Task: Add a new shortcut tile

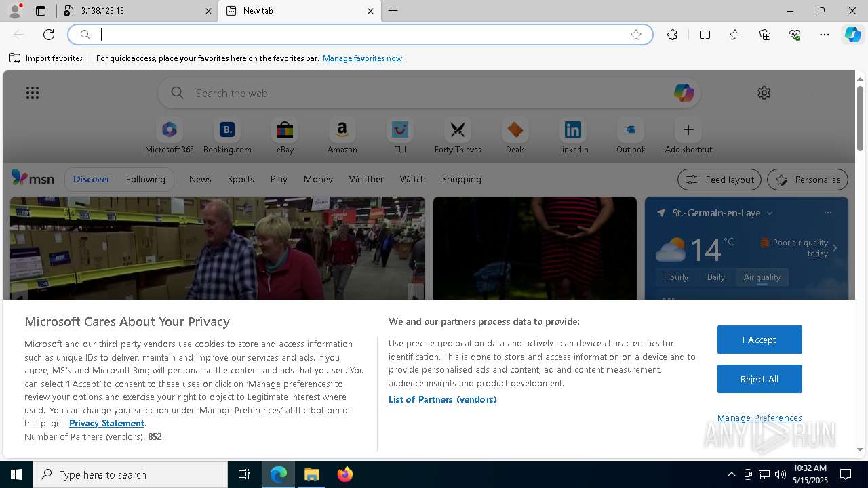Action: 688,136
